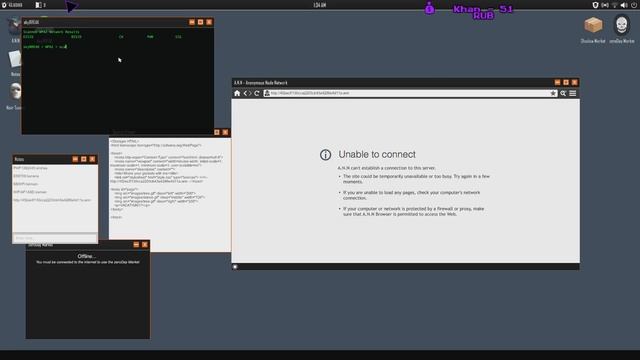Click the URL line in the Notes window
The width and height of the screenshot is (640, 360).
52,200
